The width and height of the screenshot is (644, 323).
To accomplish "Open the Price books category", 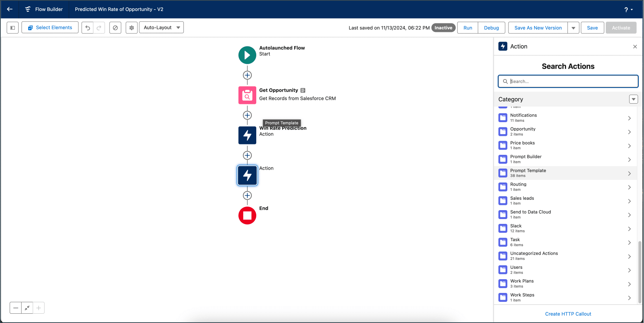I will (565, 146).
